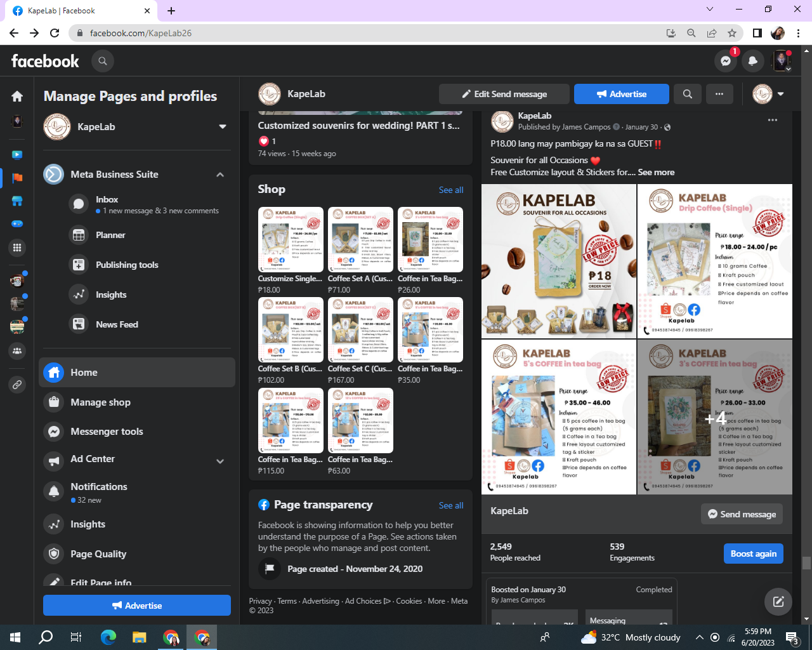Screen dimensions: 812x650
Task: Open Notifications with 32 new
Action: [x=137, y=492]
